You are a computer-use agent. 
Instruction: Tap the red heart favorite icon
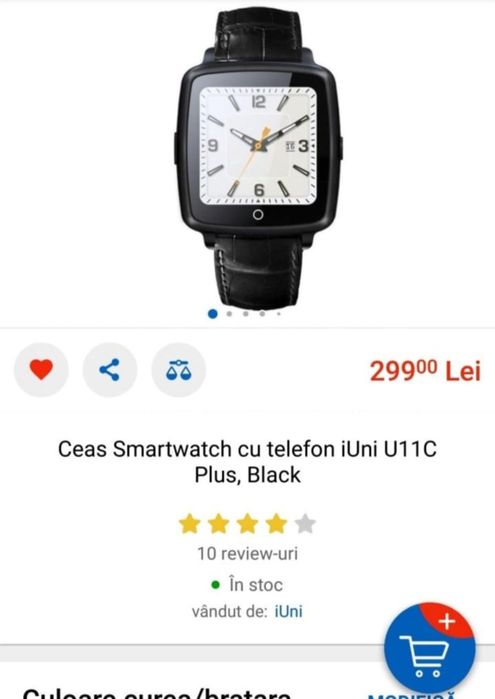click(x=41, y=370)
